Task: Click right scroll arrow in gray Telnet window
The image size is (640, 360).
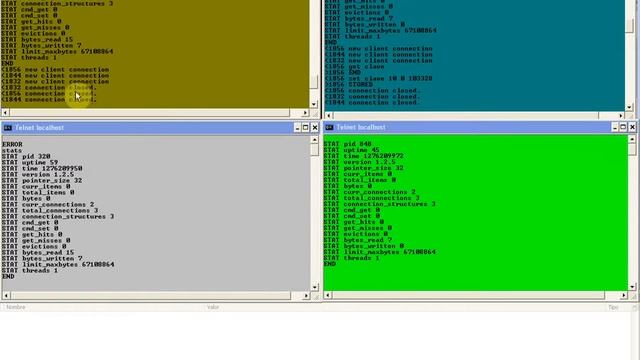Action: click(x=306, y=295)
